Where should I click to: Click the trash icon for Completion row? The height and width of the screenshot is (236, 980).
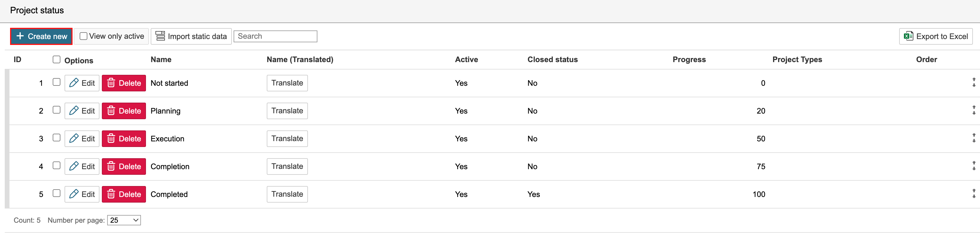pyautogui.click(x=111, y=166)
